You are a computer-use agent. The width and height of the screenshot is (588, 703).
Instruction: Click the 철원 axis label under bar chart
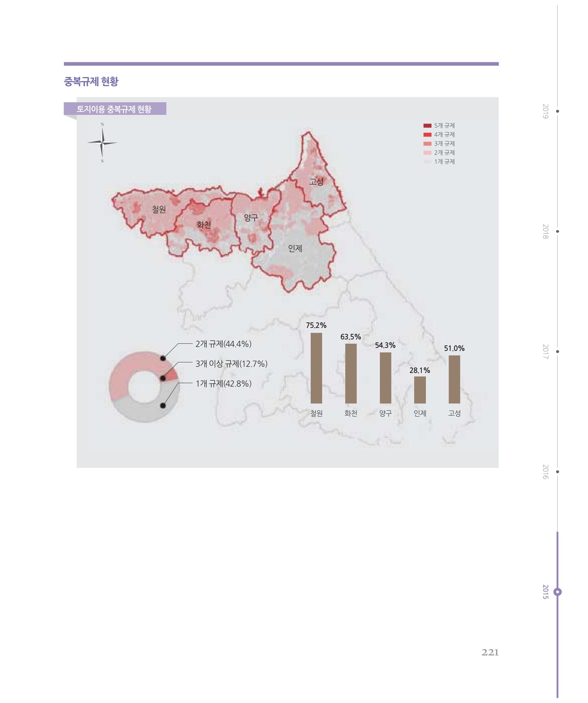tap(316, 413)
